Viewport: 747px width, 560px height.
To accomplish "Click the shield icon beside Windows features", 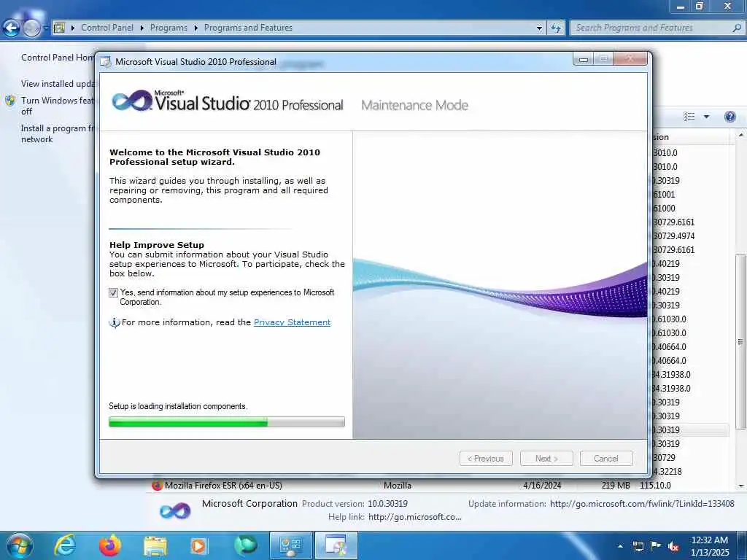I will click(x=10, y=101).
